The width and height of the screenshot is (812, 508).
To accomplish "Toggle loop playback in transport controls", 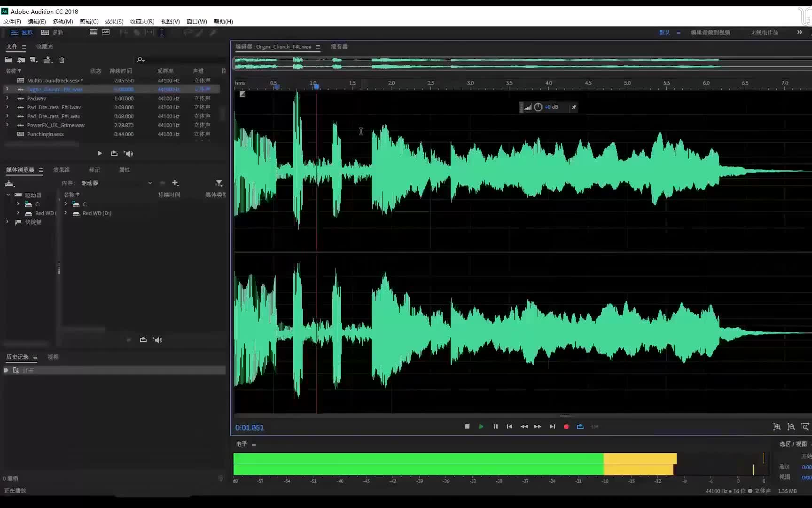I will pos(580,427).
